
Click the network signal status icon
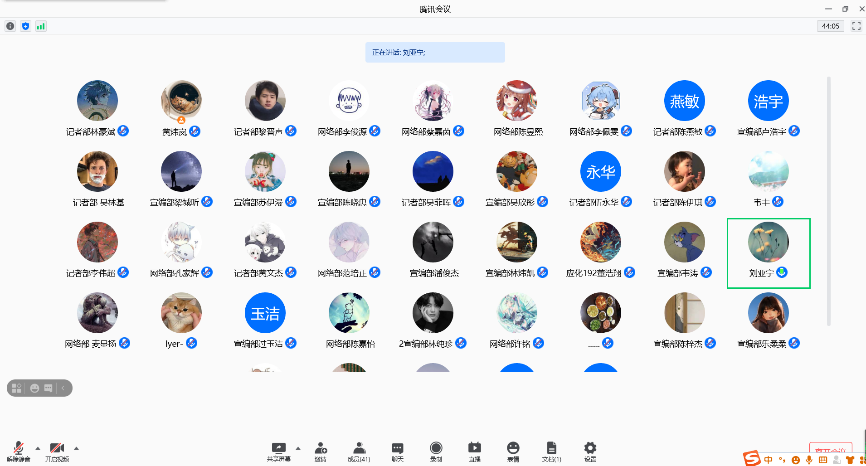[41, 26]
